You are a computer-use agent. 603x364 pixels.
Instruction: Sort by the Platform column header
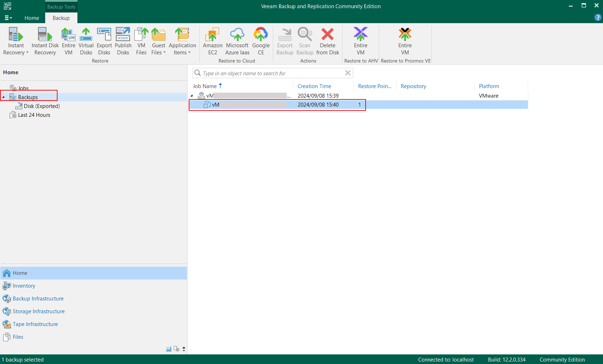(489, 86)
